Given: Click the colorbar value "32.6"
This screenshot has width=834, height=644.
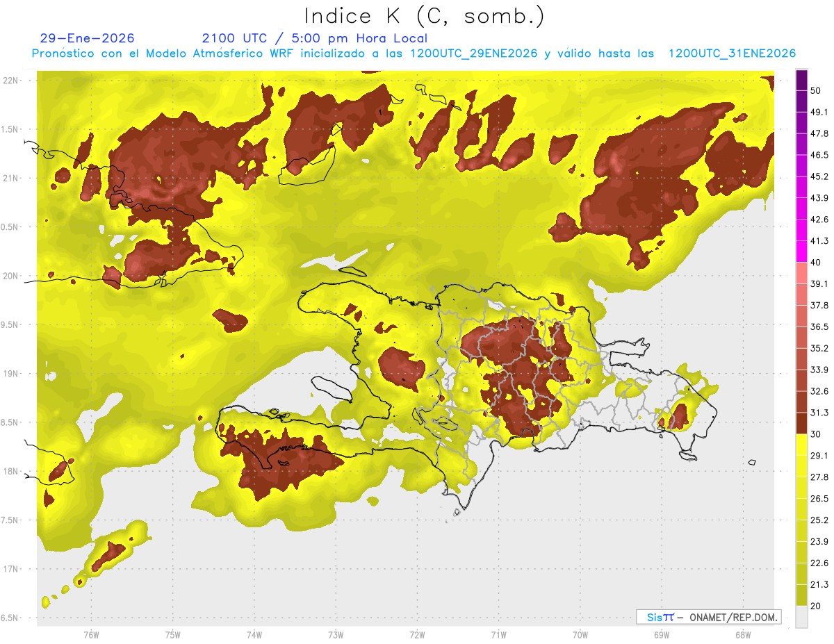Looking at the screenshot, I should [819, 391].
